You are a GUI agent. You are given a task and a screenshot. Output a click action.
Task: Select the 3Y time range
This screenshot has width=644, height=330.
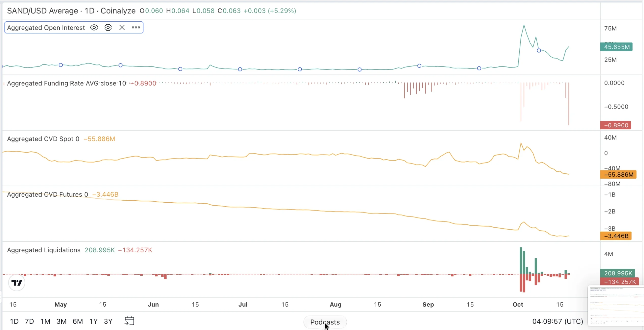tap(108, 321)
